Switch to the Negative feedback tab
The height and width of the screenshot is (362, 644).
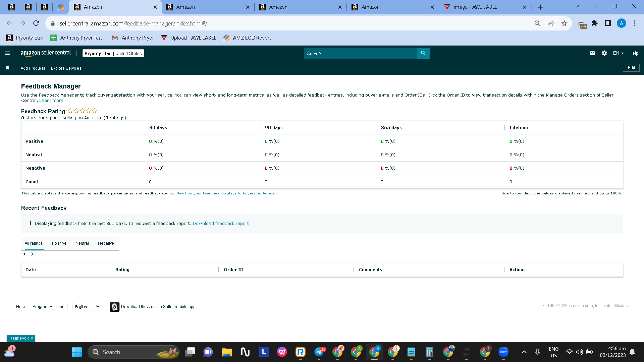(x=106, y=243)
